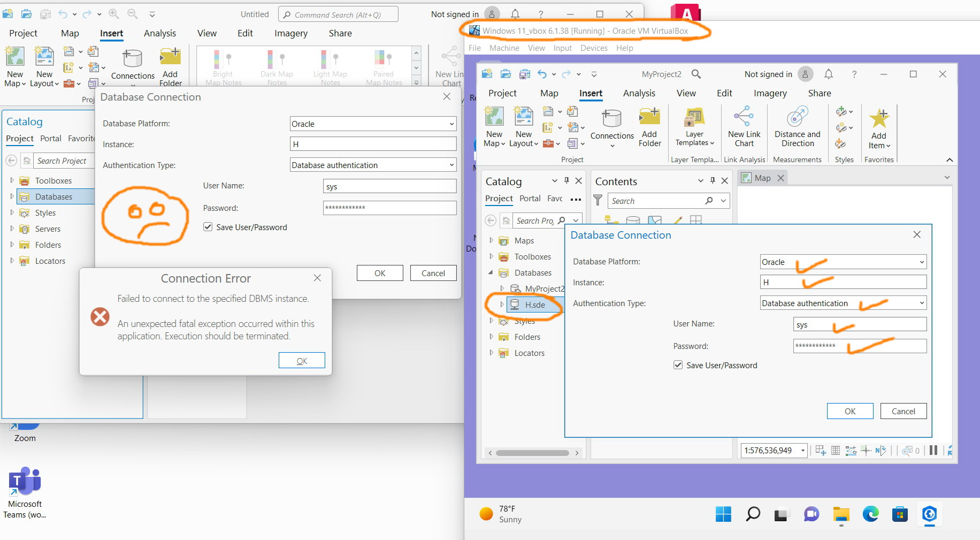Collapse the Databases tree node in MyProject2
Image resolution: width=980 pixels, height=540 pixels.
coord(491,273)
